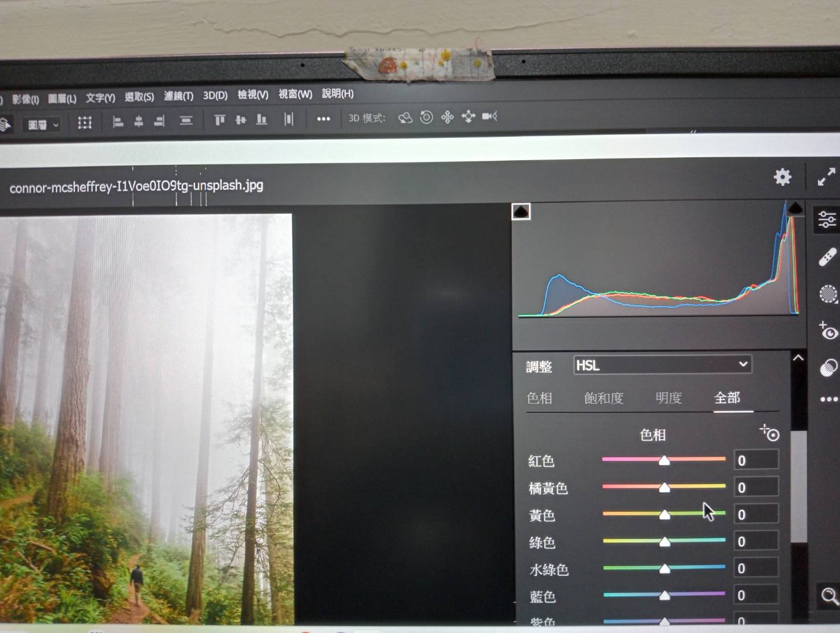Screen dimensions: 840x633
Task: Collapse the panel with the up chevron
Action: [x=798, y=358]
